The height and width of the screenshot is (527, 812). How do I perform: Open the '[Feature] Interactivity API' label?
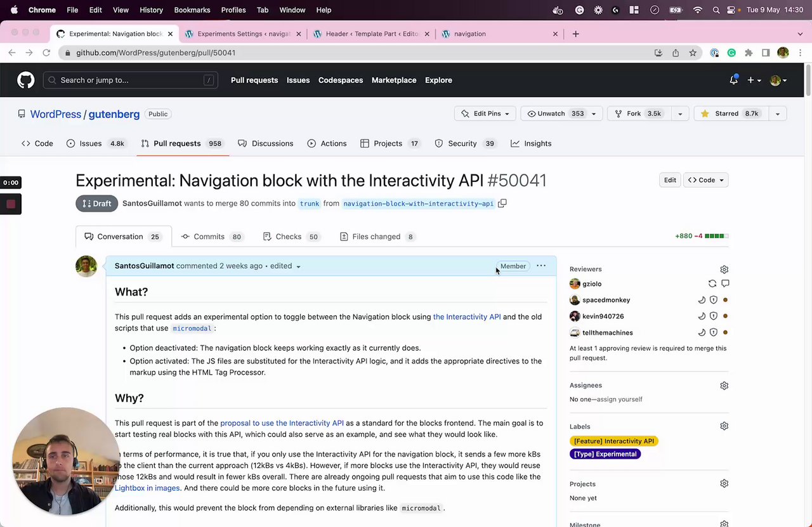[x=614, y=441]
